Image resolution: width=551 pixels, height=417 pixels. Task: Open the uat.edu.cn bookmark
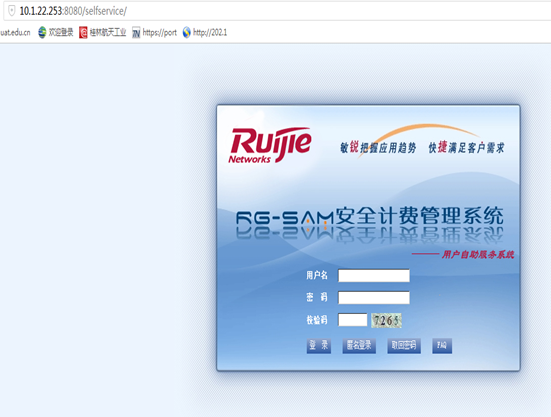[15, 33]
